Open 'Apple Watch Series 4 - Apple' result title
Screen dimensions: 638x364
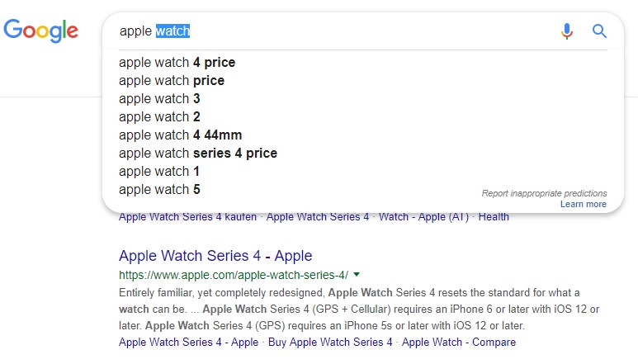[x=215, y=256]
